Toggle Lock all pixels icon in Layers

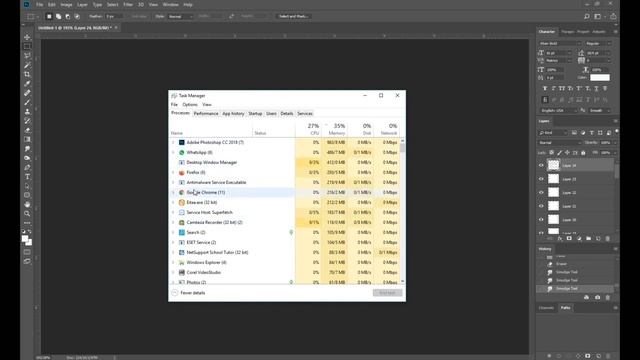point(583,153)
